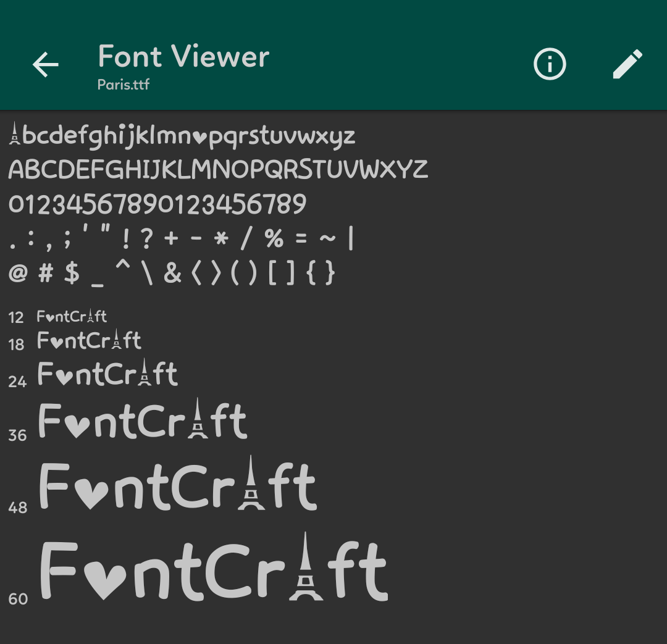Tap the size label 48
667x644 pixels.
pos(18,508)
